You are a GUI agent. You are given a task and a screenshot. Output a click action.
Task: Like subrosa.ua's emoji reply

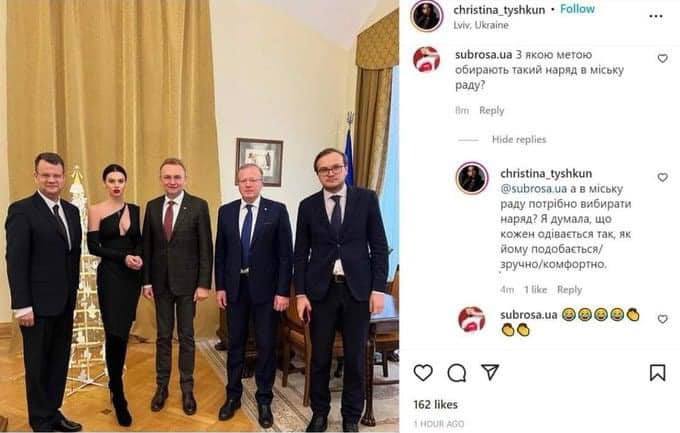[x=662, y=319]
